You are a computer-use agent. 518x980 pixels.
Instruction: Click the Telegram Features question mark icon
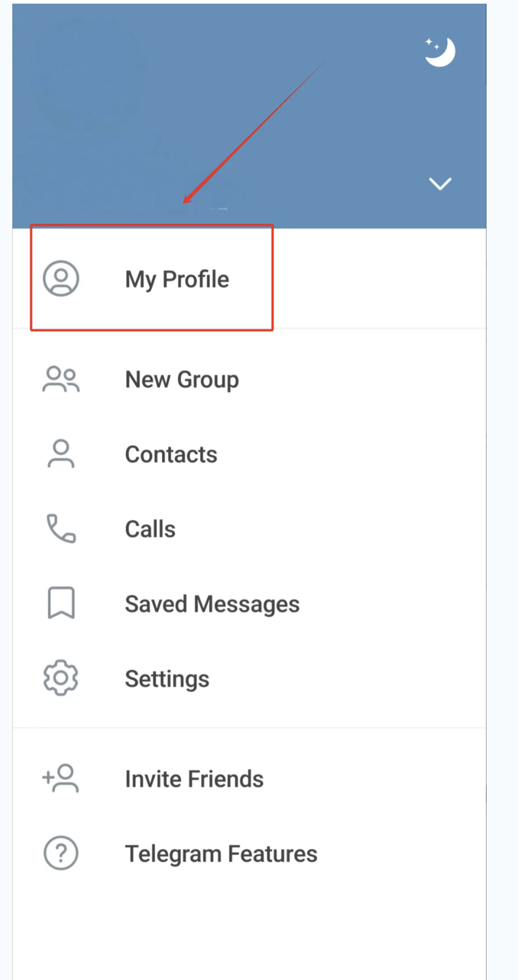point(61,853)
